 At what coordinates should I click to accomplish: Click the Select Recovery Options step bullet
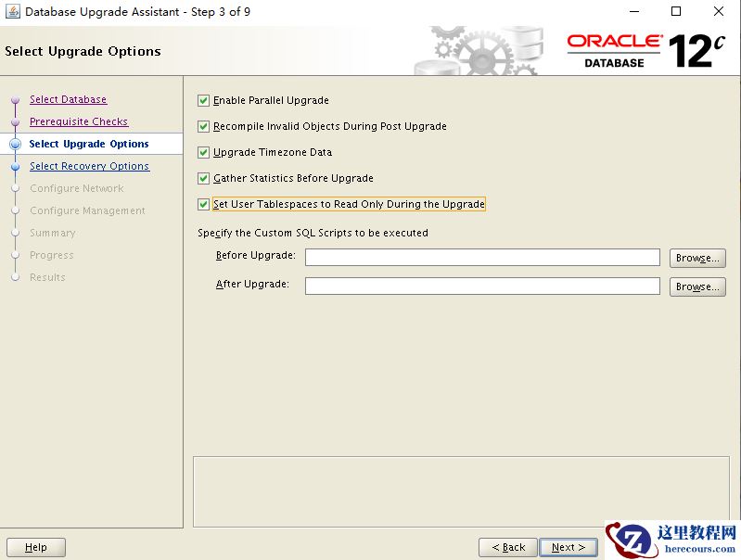tap(15, 166)
